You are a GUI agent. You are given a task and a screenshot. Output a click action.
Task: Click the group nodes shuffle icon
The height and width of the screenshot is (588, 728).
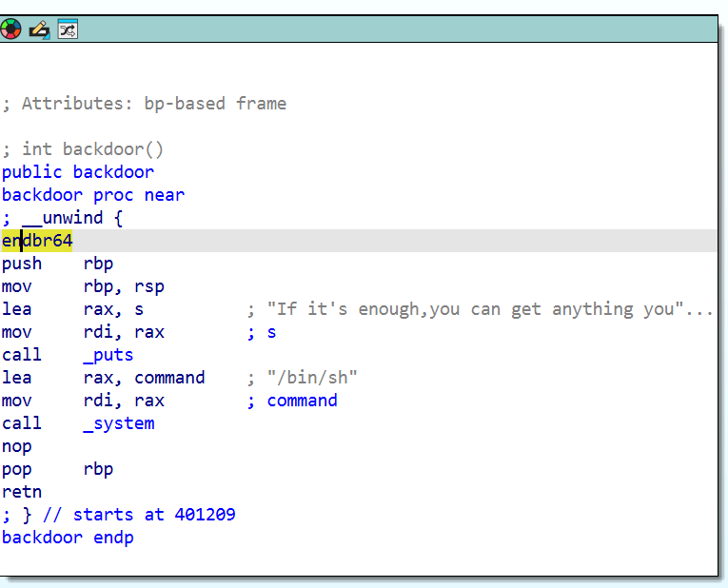pyautogui.click(x=68, y=29)
